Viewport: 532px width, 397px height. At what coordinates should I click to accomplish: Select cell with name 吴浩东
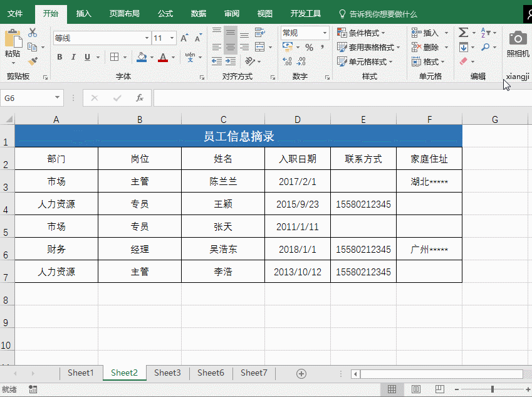click(x=223, y=249)
